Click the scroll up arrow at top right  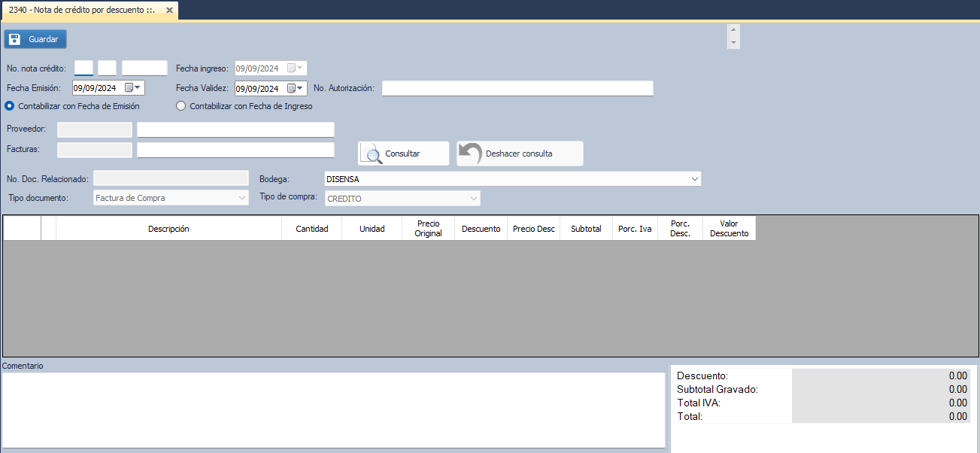pyautogui.click(x=733, y=30)
